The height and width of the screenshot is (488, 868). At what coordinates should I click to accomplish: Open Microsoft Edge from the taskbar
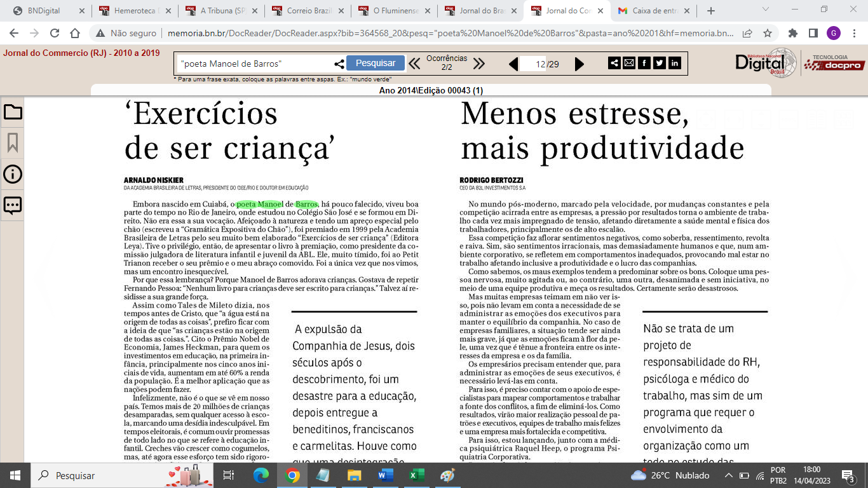coord(261,475)
